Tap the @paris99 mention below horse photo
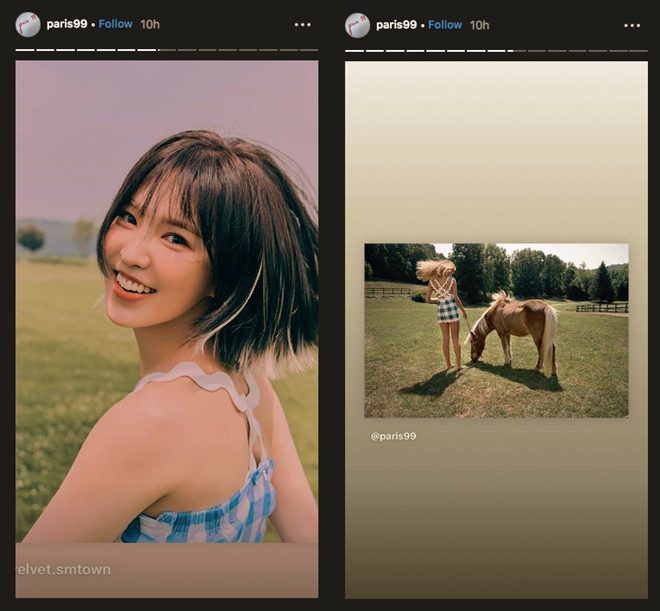This screenshot has width=660, height=611. [x=393, y=436]
